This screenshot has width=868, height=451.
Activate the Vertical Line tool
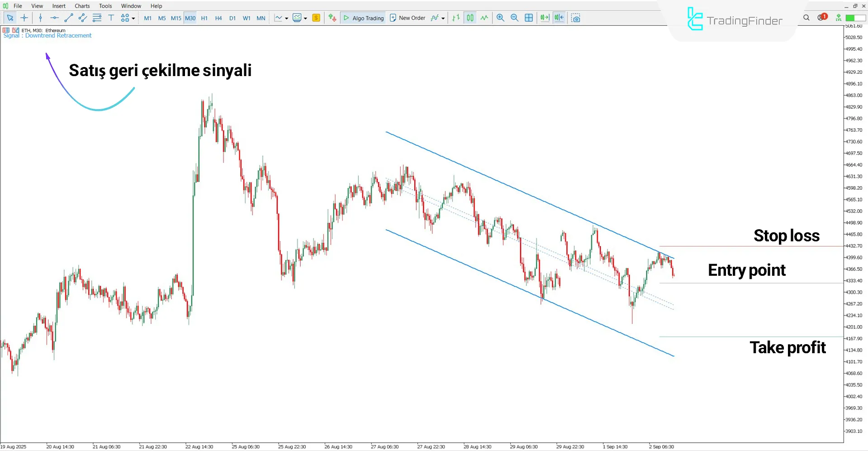[40, 18]
